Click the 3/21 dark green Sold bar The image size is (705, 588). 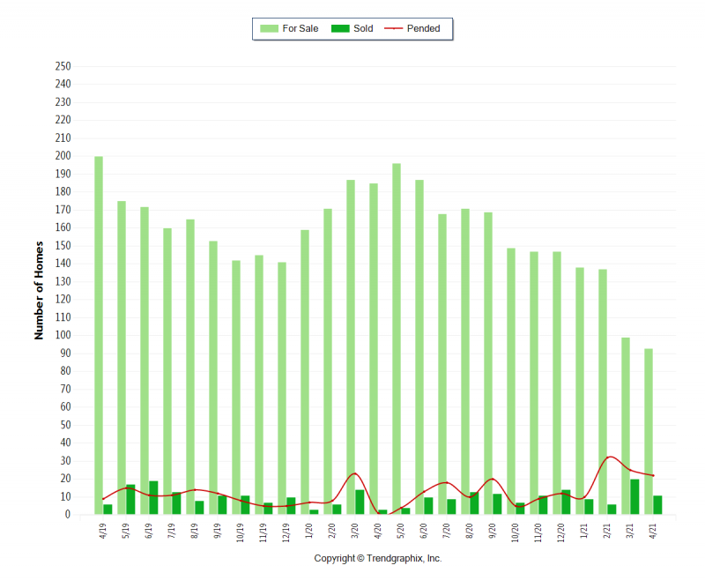tap(634, 497)
